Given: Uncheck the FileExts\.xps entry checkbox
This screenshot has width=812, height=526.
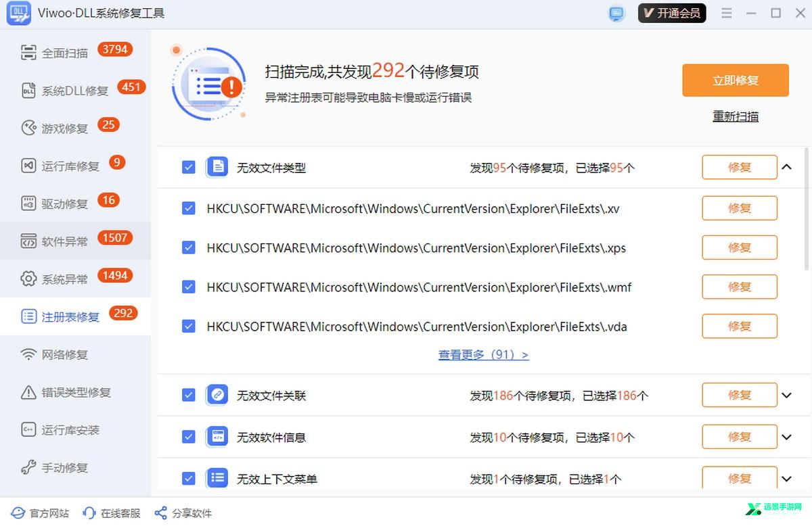Looking at the screenshot, I should click(x=189, y=247).
